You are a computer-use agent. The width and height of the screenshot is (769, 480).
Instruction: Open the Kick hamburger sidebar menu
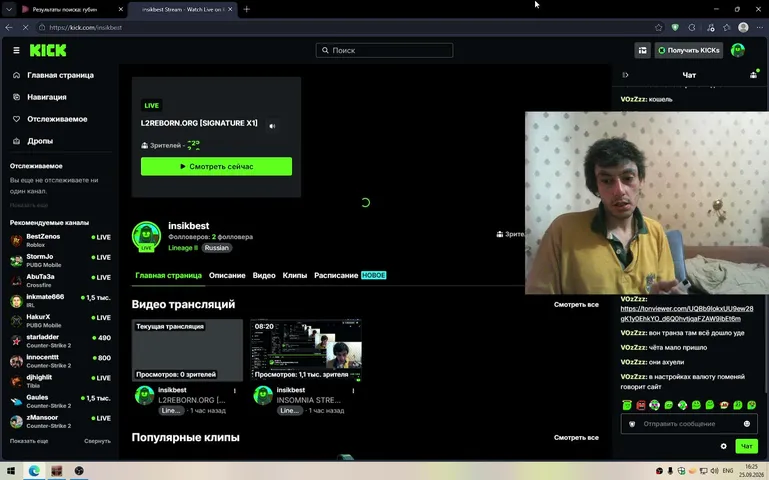point(16,51)
